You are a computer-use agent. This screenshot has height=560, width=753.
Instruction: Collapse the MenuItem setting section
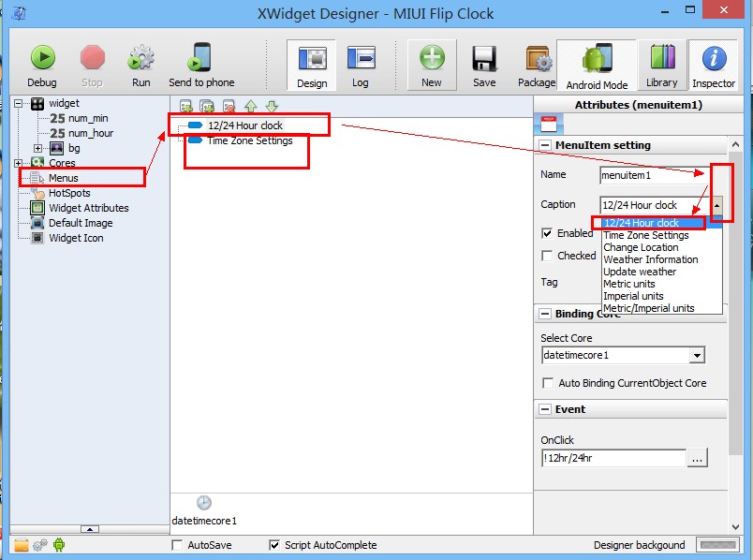click(544, 145)
